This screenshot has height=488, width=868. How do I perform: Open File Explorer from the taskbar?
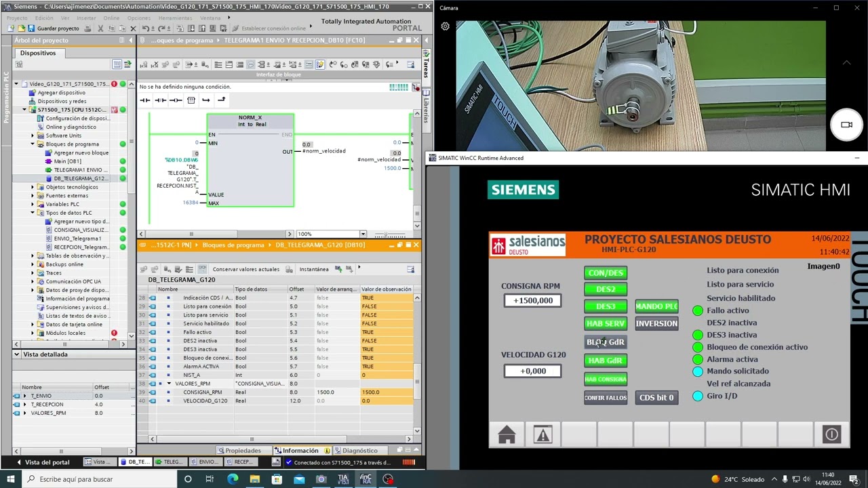[254, 479]
